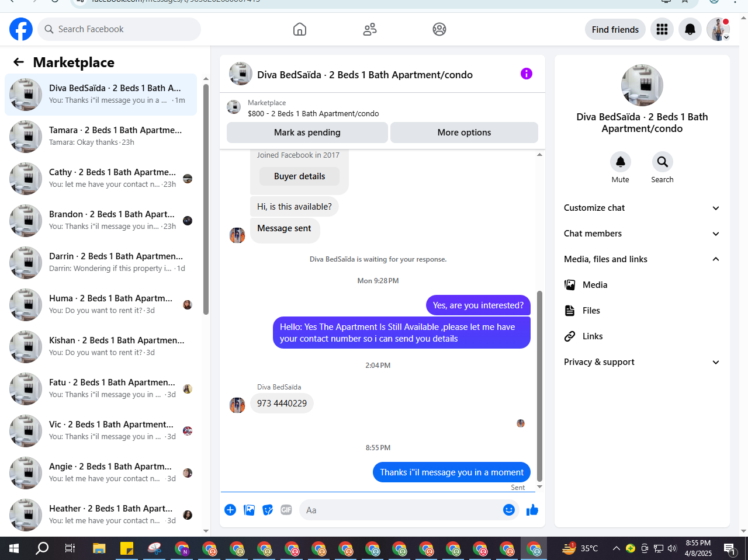Open the Home icon in top navigation
The height and width of the screenshot is (560, 748).
point(300,29)
